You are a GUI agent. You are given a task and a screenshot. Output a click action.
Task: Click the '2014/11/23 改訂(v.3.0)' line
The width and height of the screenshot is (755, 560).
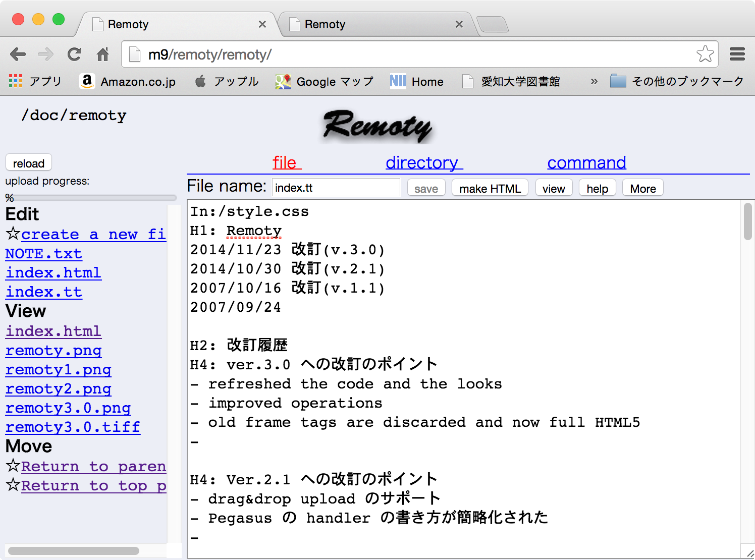pyautogui.click(x=288, y=250)
